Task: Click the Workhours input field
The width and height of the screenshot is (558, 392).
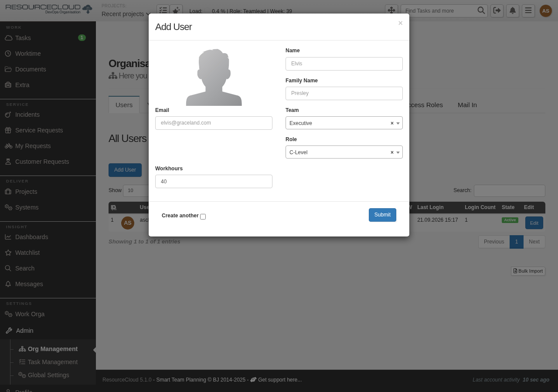Action: (214, 181)
